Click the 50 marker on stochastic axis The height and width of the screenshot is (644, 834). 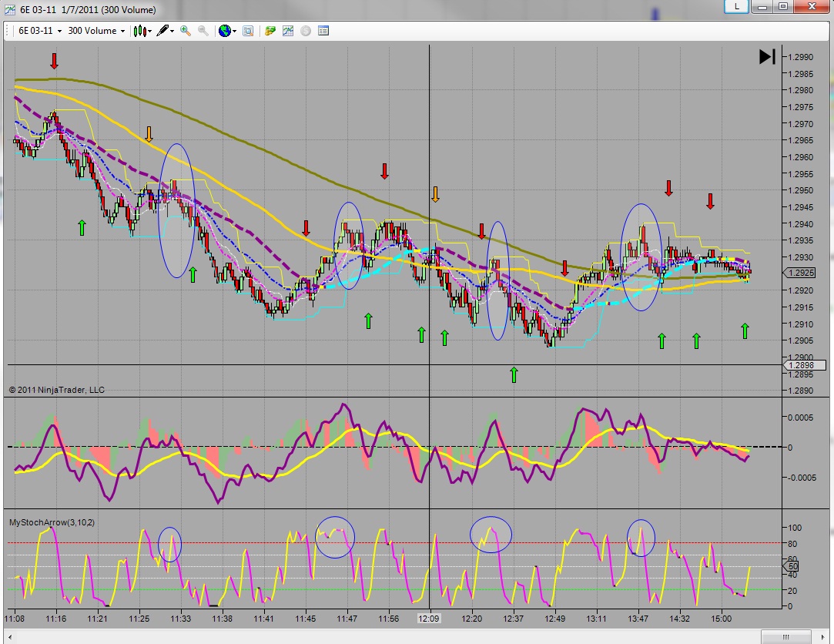pos(792,566)
